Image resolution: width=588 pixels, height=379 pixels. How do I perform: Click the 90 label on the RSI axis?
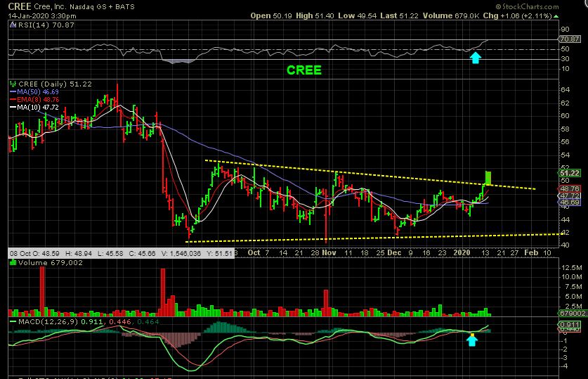click(x=565, y=30)
